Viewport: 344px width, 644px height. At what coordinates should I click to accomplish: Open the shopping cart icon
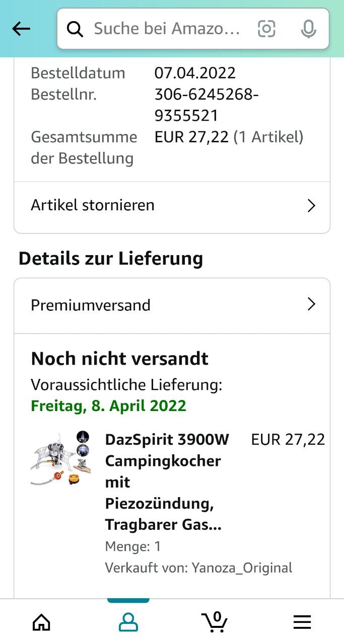(216, 622)
